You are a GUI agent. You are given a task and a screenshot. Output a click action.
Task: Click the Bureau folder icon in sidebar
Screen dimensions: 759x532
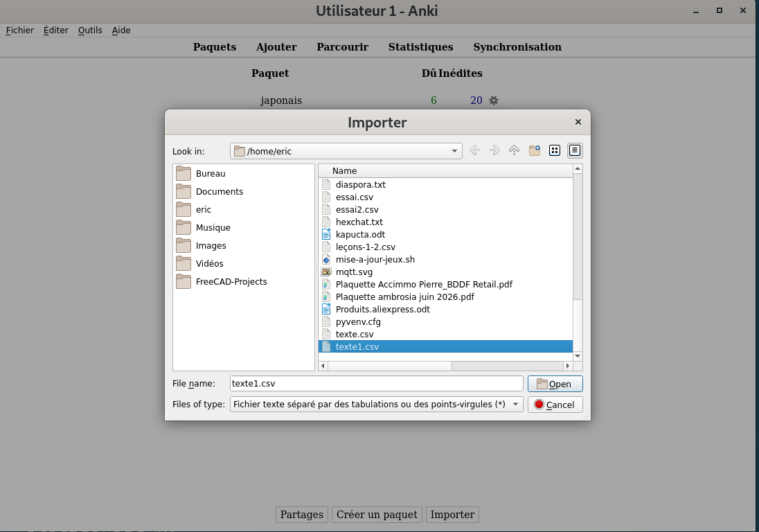pos(184,173)
